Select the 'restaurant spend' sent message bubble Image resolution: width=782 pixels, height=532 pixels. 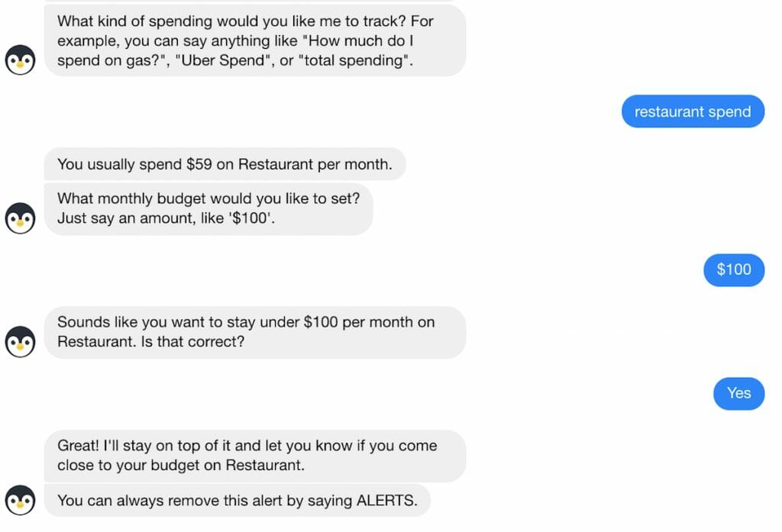[693, 111]
